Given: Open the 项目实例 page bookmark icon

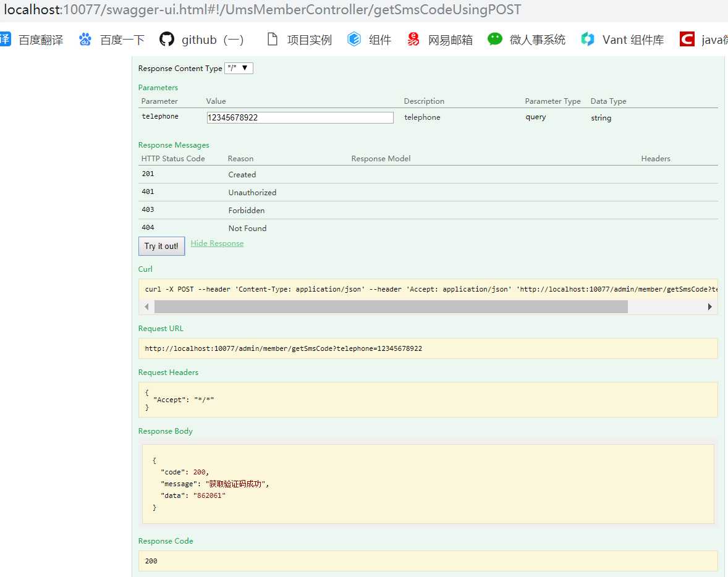Looking at the screenshot, I should tap(273, 40).
